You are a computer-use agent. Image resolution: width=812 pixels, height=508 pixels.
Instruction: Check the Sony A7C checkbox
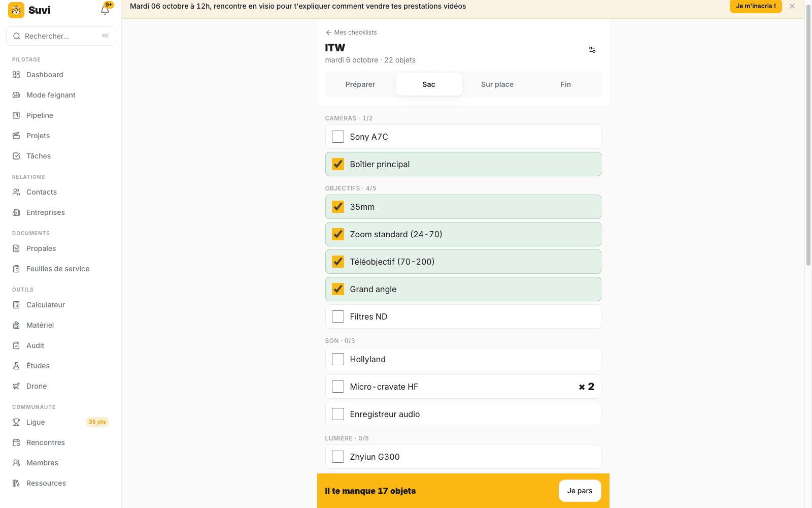[x=338, y=137]
